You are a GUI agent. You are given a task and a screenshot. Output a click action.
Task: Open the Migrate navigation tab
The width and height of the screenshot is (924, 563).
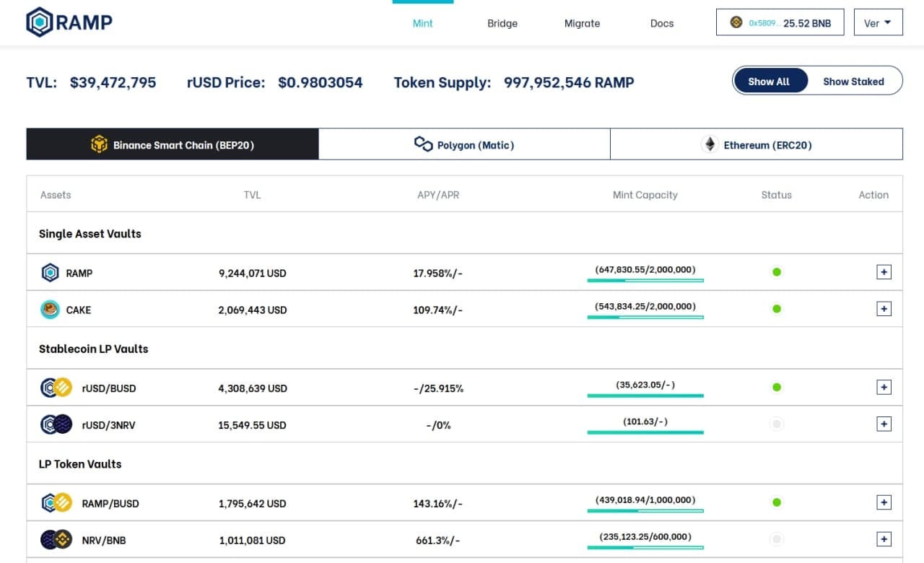582,23
